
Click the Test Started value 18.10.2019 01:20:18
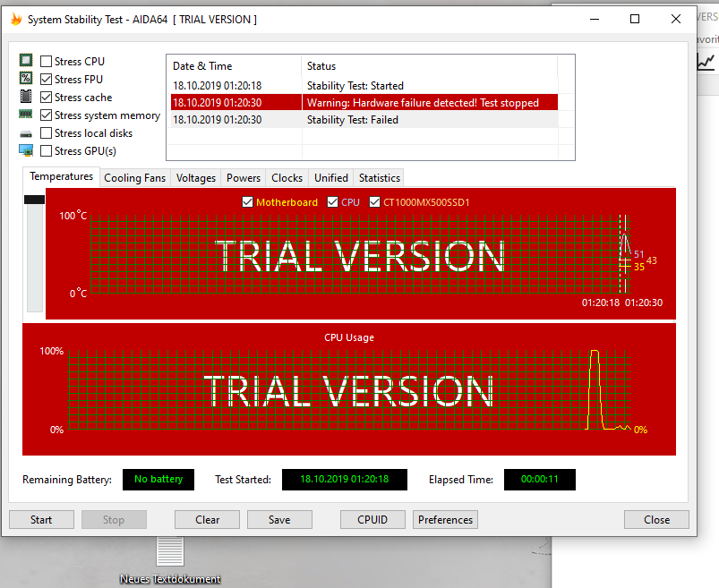[x=345, y=480]
